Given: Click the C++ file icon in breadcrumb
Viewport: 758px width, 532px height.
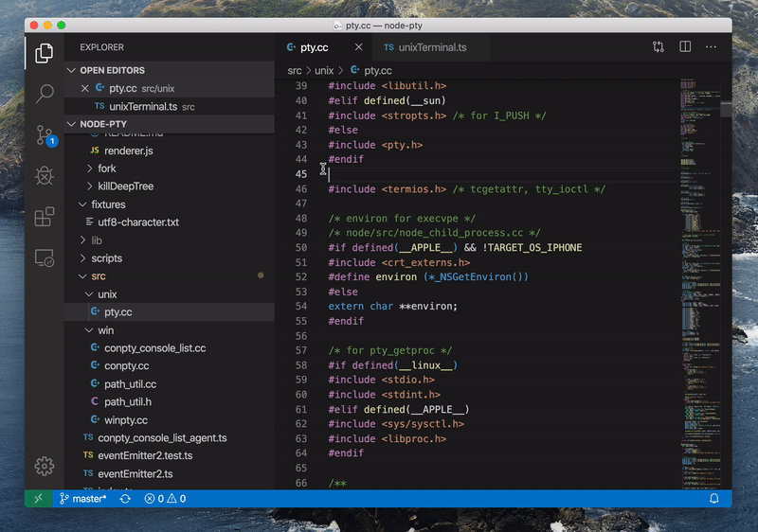Looking at the screenshot, I should click(354, 70).
